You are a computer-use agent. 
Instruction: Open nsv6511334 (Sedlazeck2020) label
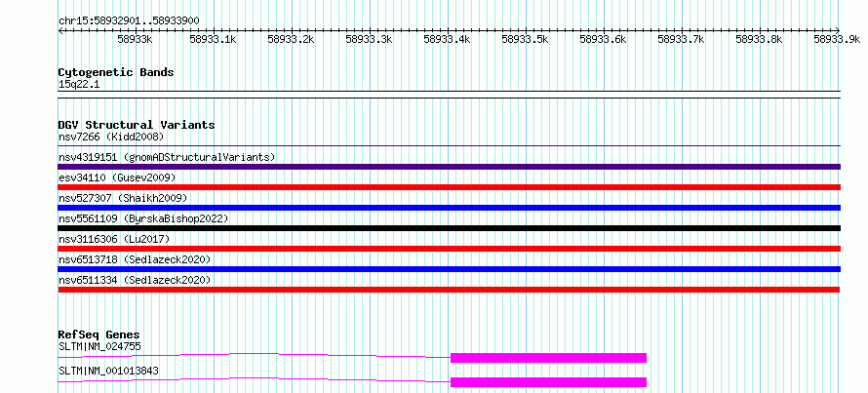coord(135,280)
